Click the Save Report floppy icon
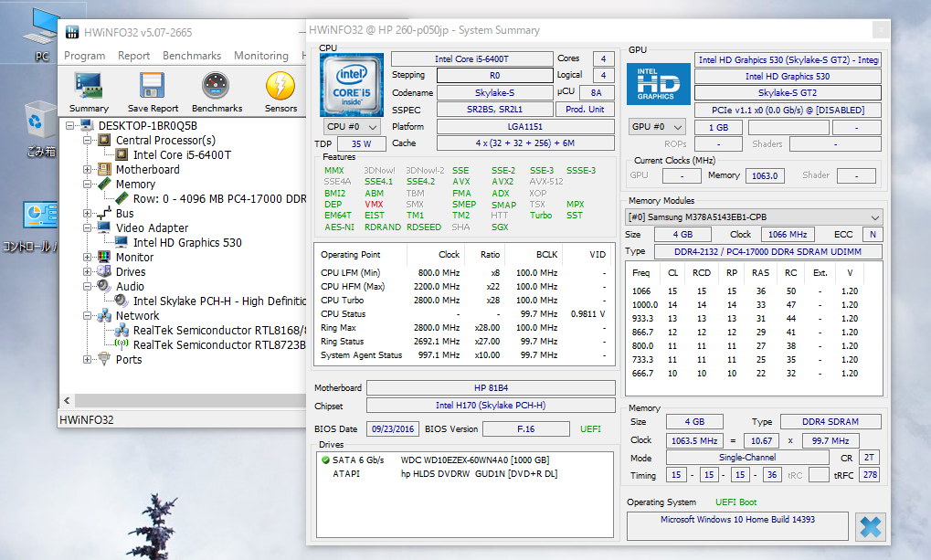Viewport: 931px width, 560px height. click(152, 86)
